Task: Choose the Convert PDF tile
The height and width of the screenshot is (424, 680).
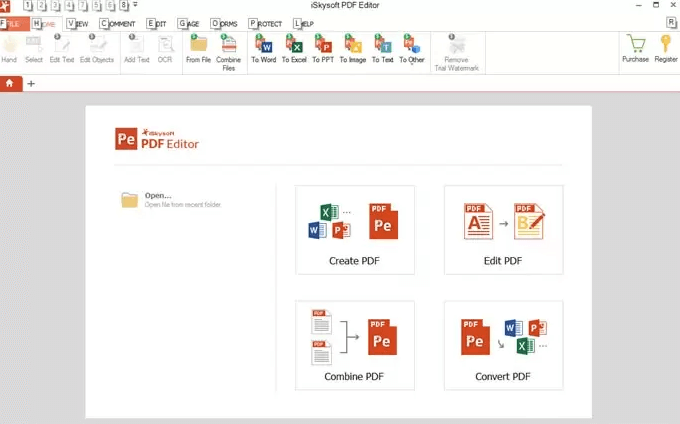Action: 503,345
